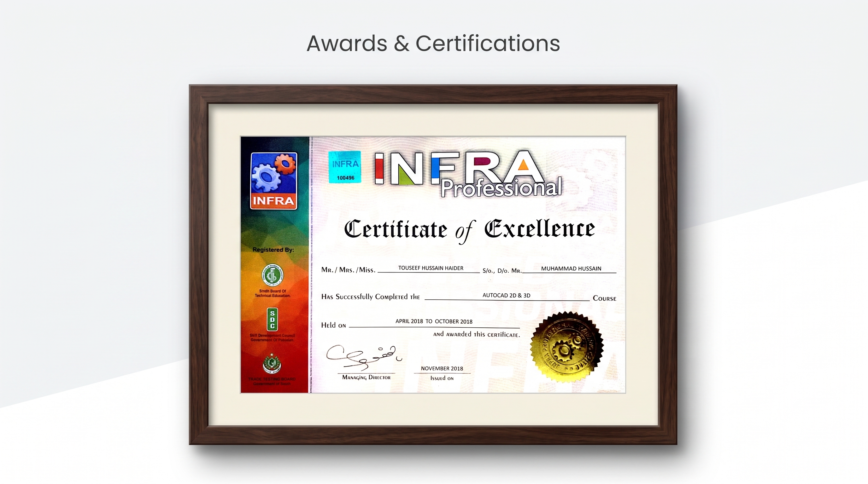This screenshot has height=484, width=868.
Task: Click the "Managing Director" label
Action: coord(366,377)
